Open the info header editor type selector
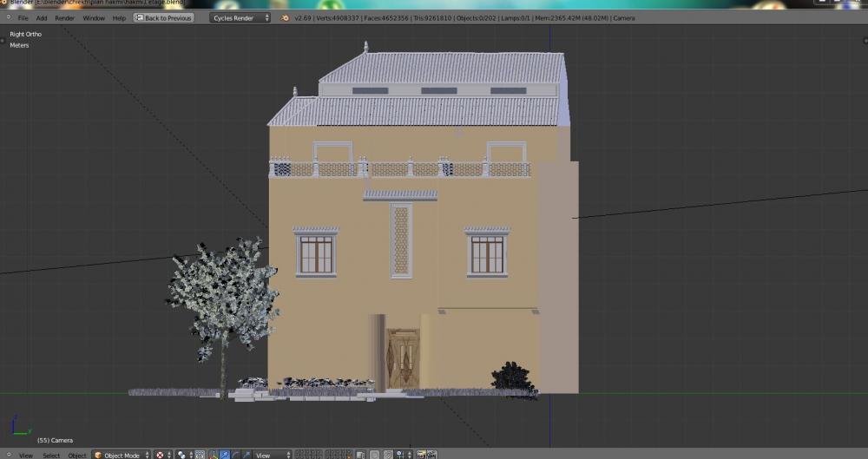868x459 pixels. (8, 17)
